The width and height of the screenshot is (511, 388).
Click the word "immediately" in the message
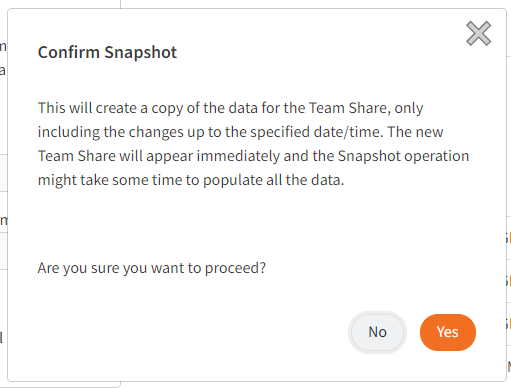tap(238, 156)
